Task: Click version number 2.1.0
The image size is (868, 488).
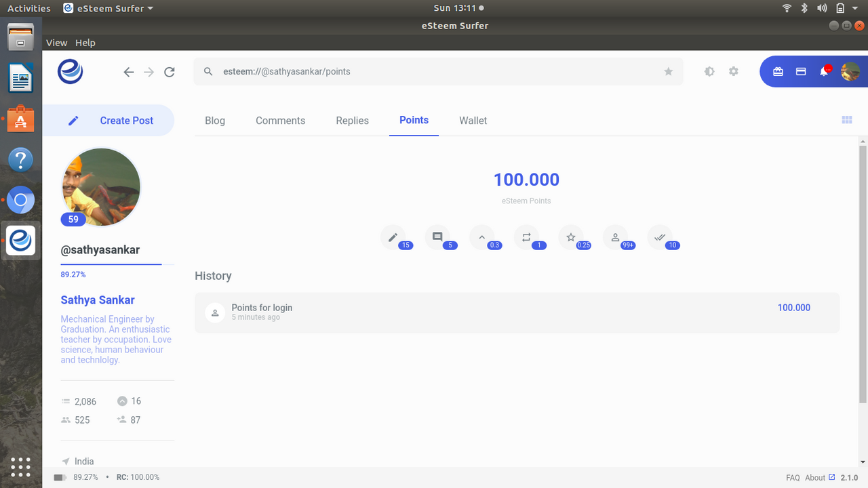Action: [x=849, y=478]
